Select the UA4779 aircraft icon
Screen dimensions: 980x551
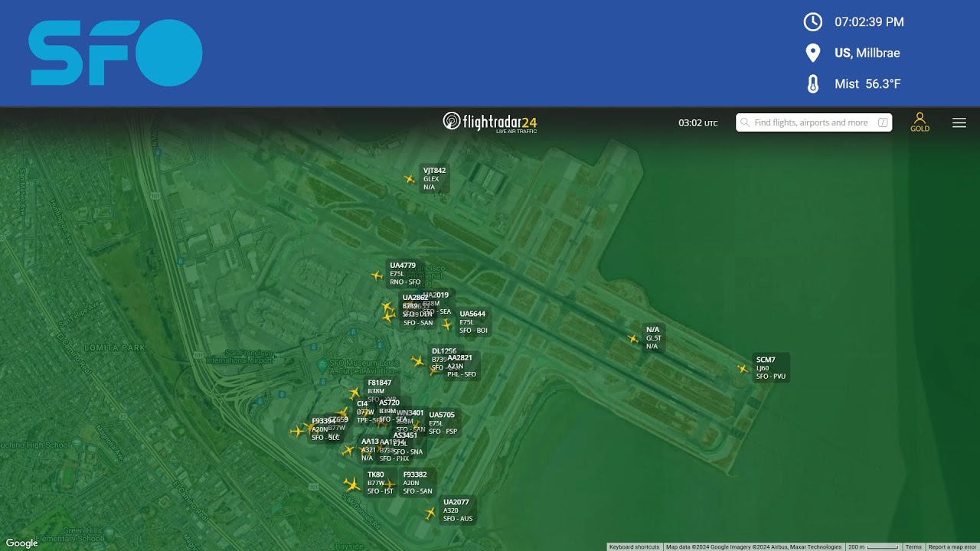tap(377, 275)
